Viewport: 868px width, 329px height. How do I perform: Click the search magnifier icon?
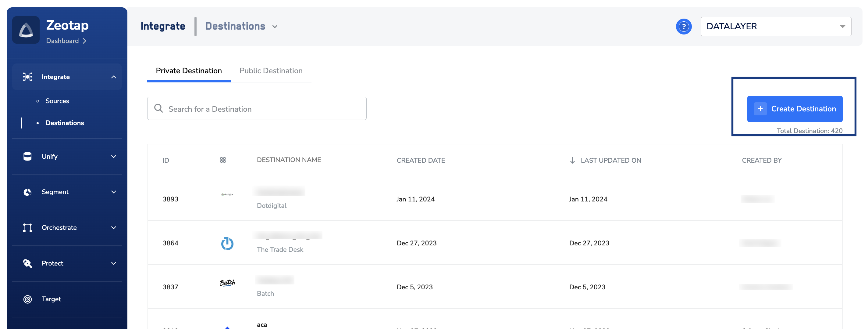pyautogui.click(x=158, y=108)
